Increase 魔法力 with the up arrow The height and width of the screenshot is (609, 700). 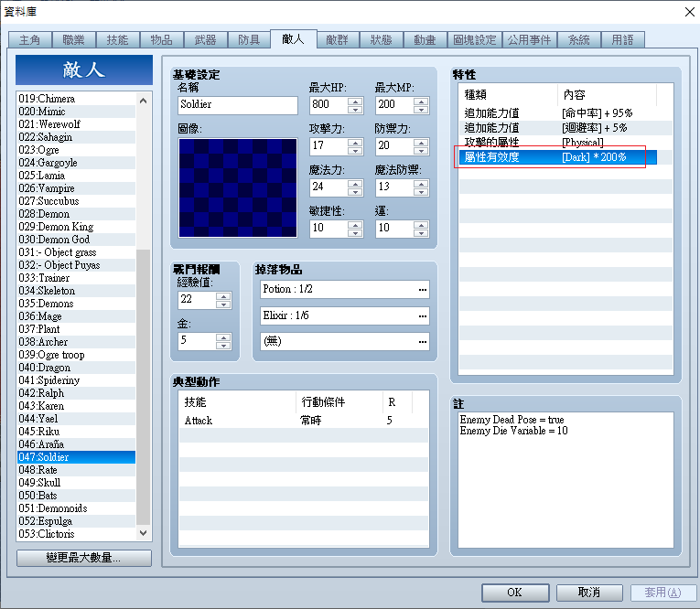[x=355, y=184]
